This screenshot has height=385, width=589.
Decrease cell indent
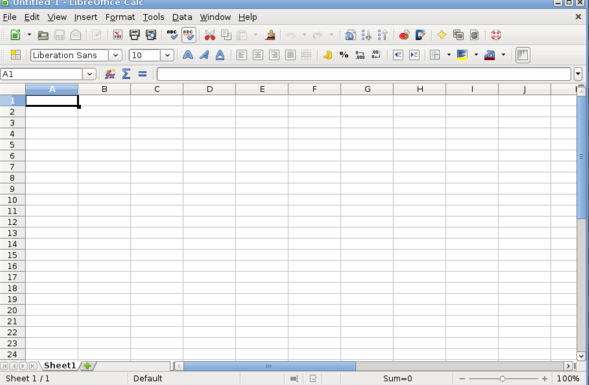pyautogui.click(x=398, y=55)
